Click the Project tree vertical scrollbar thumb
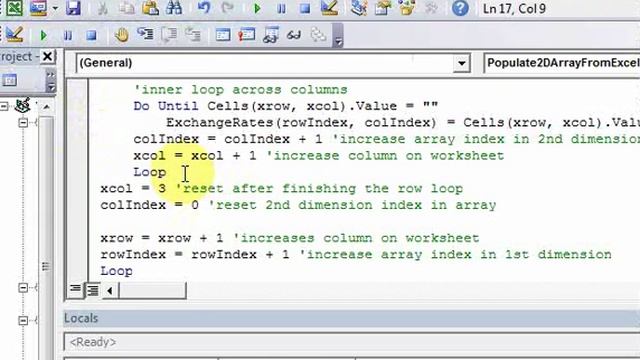Viewport: 640px width, 360px height. [46, 266]
